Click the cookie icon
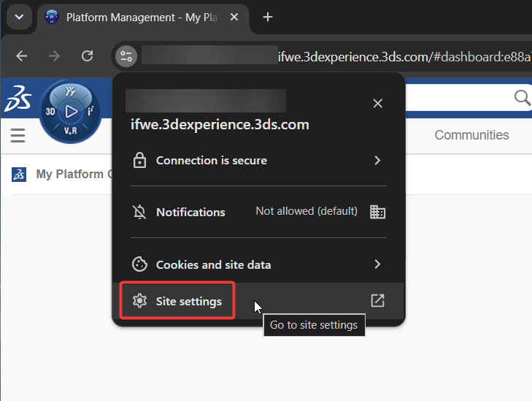The width and height of the screenshot is (532, 401). pyautogui.click(x=139, y=264)
